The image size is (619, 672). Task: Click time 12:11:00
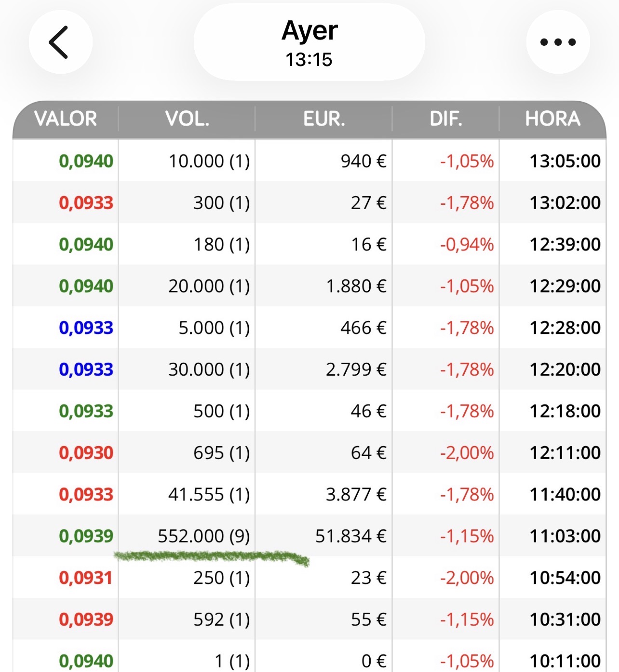tap(565, 453)
